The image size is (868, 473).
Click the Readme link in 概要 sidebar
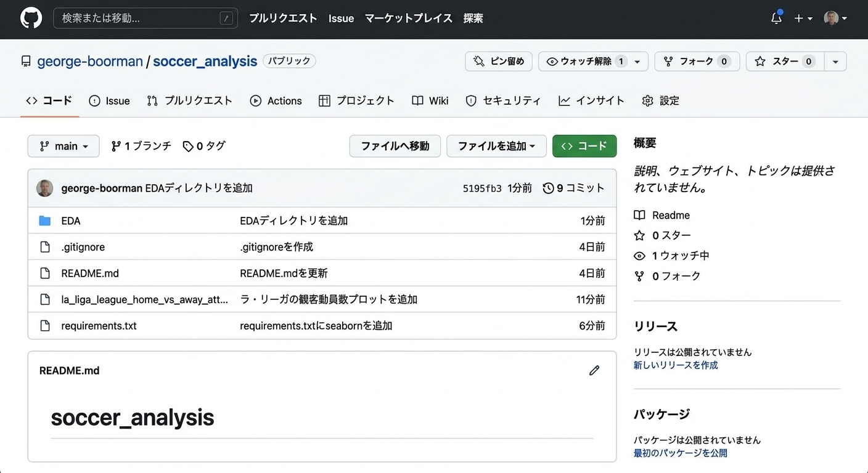click(x=662, y=215)
